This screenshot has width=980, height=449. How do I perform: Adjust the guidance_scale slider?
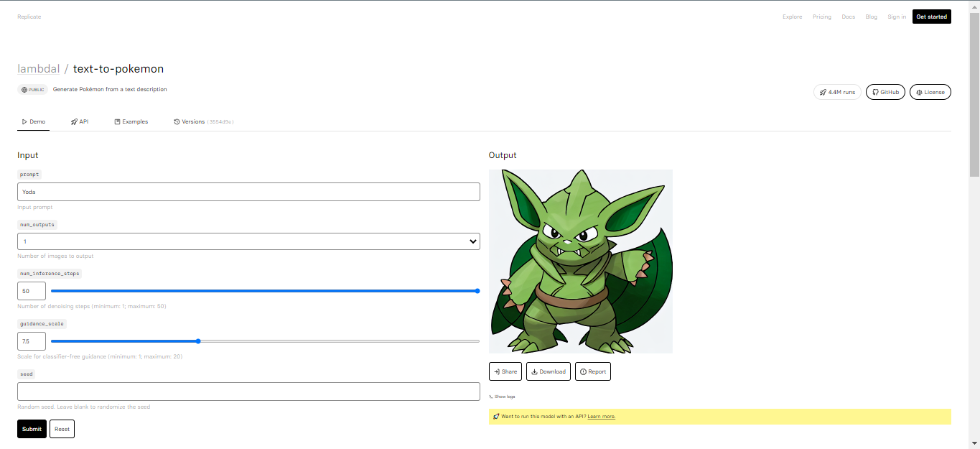[x=265, y=341]
